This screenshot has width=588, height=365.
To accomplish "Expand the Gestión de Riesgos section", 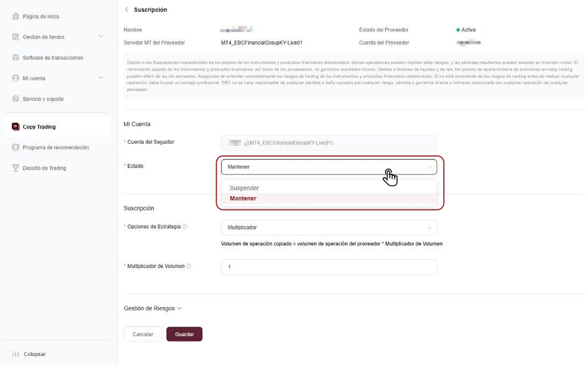I will coord(152,308).
